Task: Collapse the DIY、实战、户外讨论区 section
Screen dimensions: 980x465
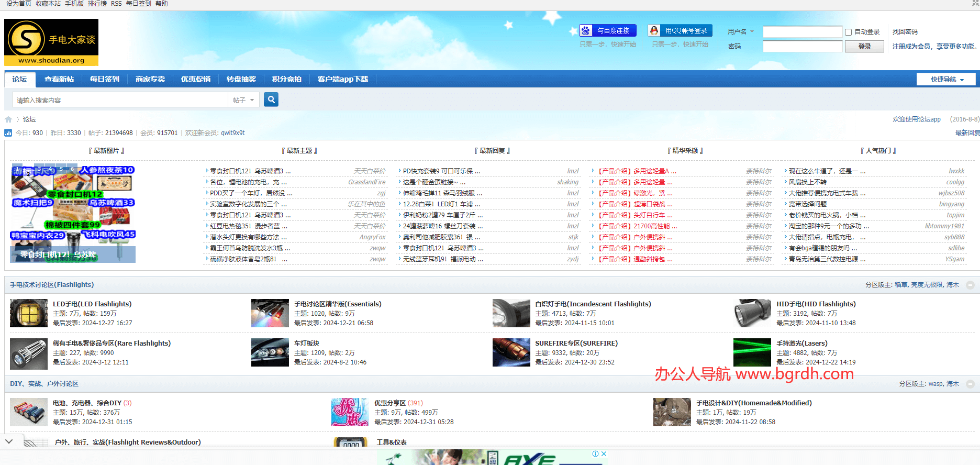Action: point(970,384)
